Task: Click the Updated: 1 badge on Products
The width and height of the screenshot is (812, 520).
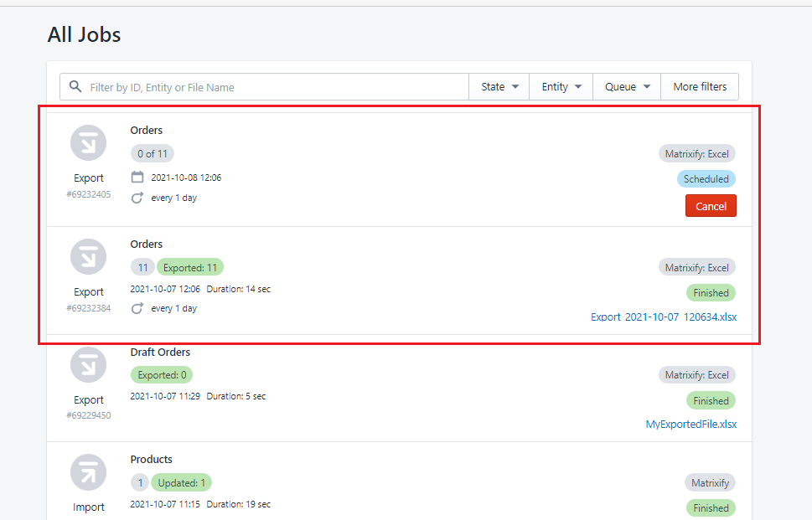Action: tap(182, 483)
